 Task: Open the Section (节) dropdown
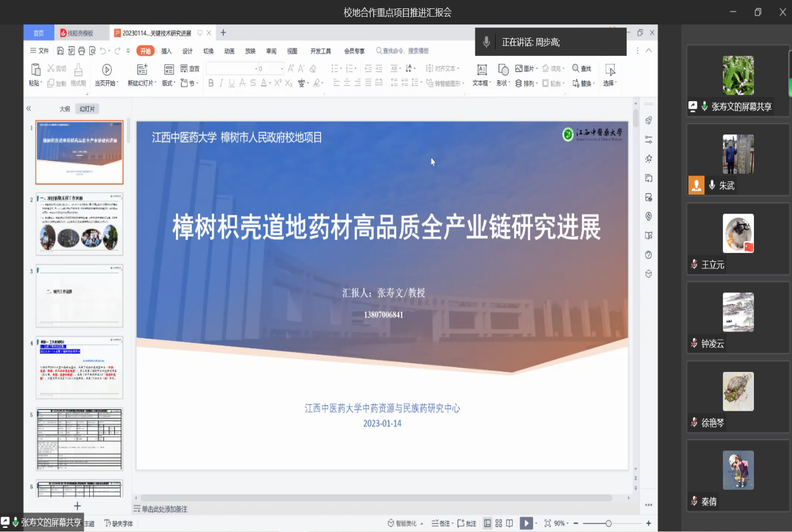pos(190,83)
